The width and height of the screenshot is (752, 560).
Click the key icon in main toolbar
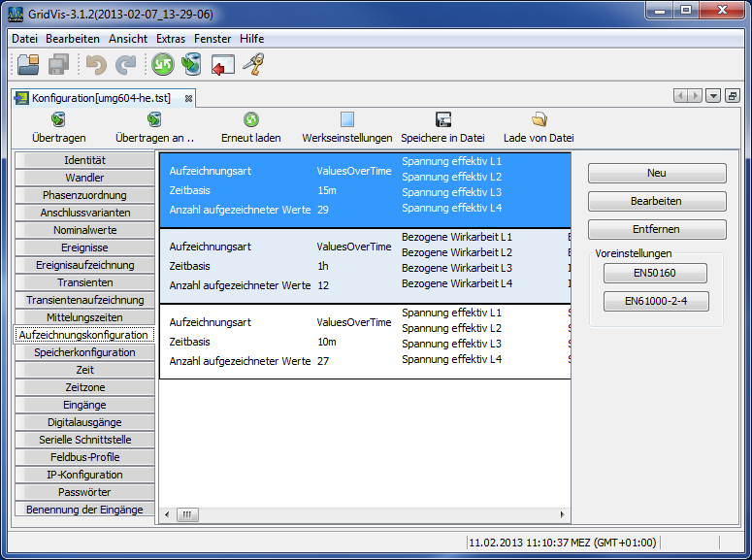(253, 65)
